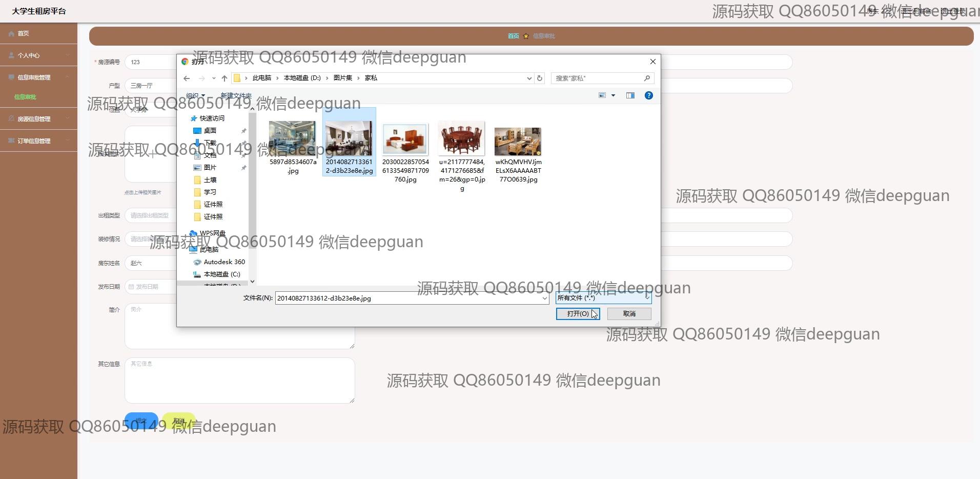
Task: Toggle the preview pane icon
Action: click(x=630, y=95)
